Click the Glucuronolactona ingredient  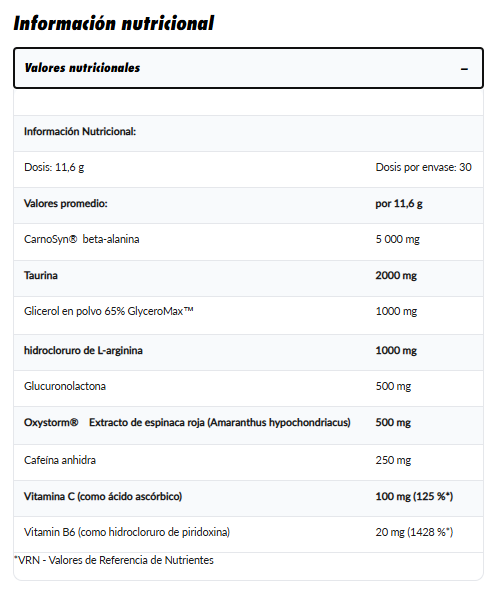65,386
